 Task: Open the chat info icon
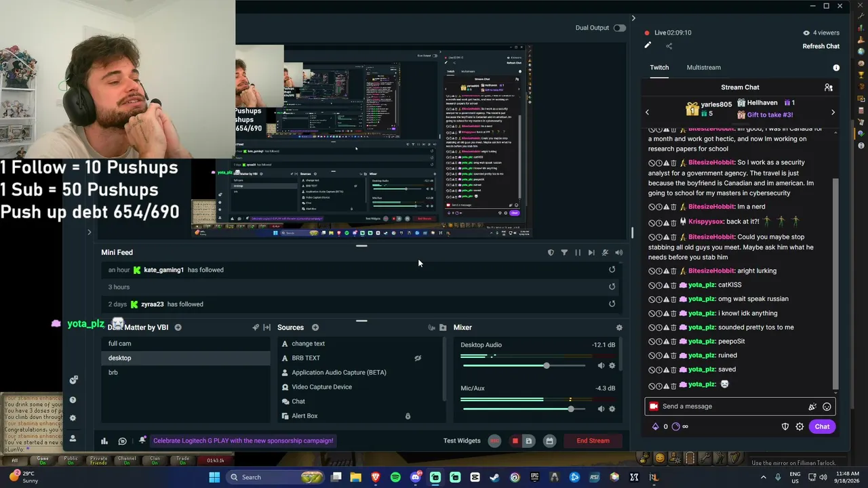(x=836, y=68)
